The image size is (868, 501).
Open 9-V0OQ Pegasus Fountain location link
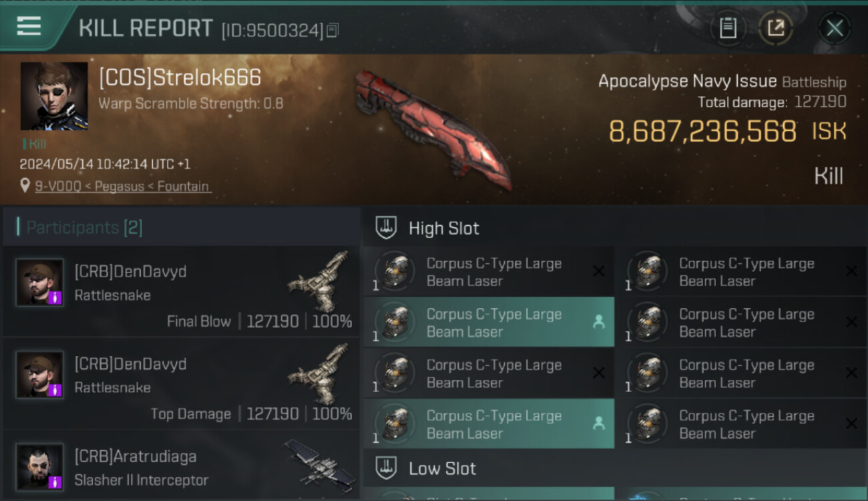coord(122,186)
